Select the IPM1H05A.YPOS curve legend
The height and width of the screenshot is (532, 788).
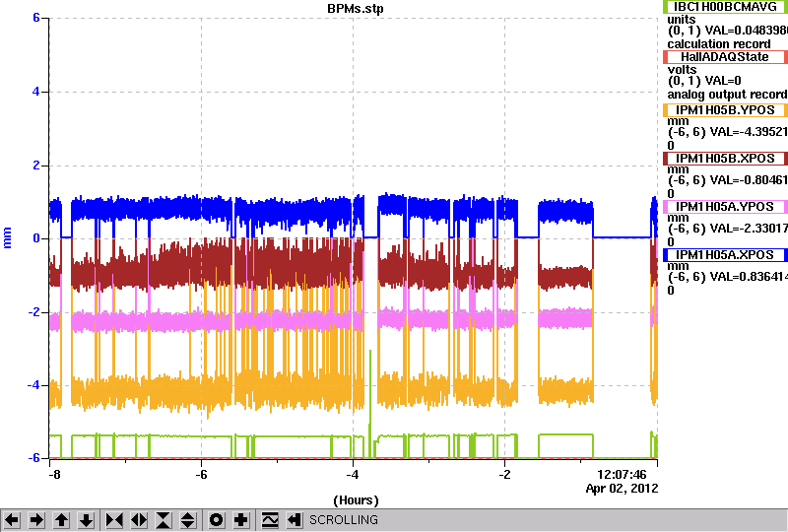click(x=725, y=207)
